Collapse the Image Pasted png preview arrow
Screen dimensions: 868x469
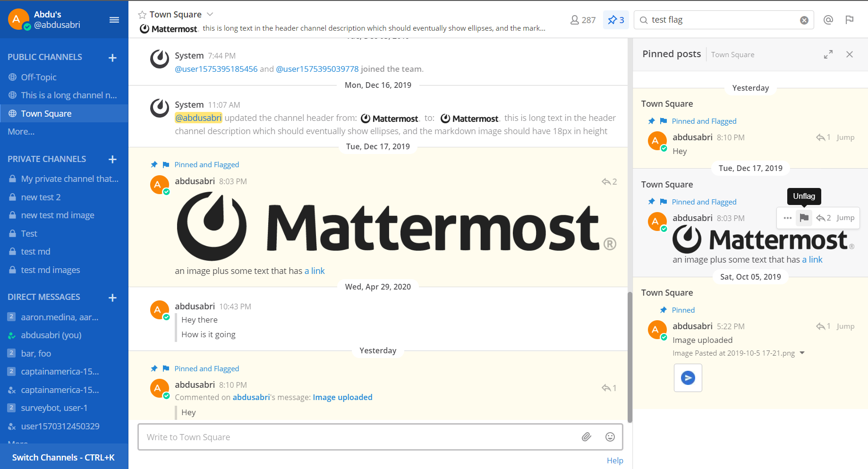pos(802,353)
